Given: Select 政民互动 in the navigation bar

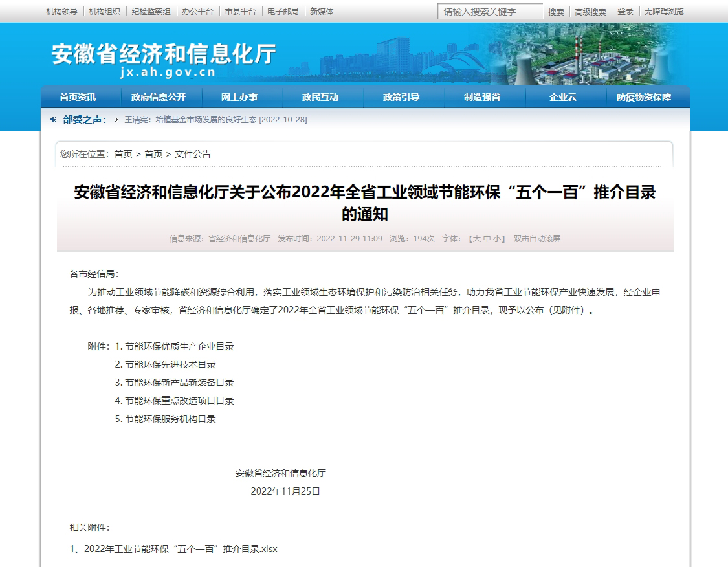Looking at the screenshot, I should coord(320,97).
